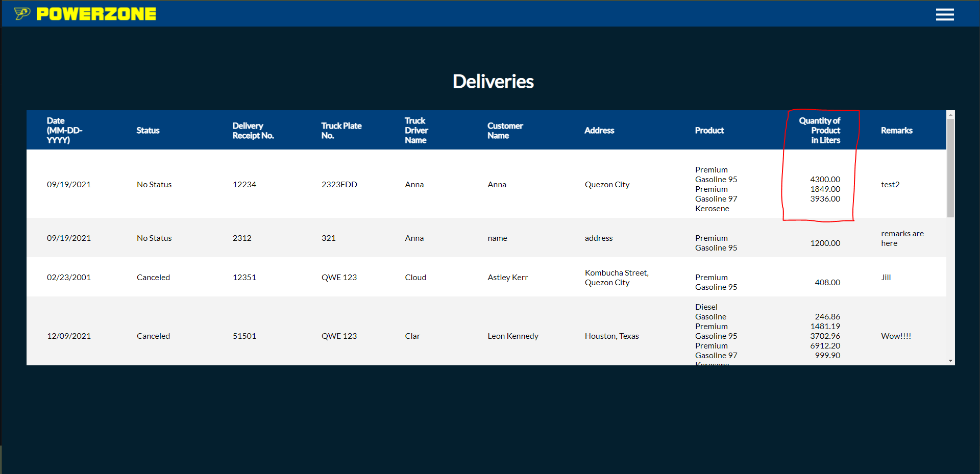The height and width of the screenshot is (474, 980).
Task: Click truck plate 2323FDD
Action: (x=339, y=185)
